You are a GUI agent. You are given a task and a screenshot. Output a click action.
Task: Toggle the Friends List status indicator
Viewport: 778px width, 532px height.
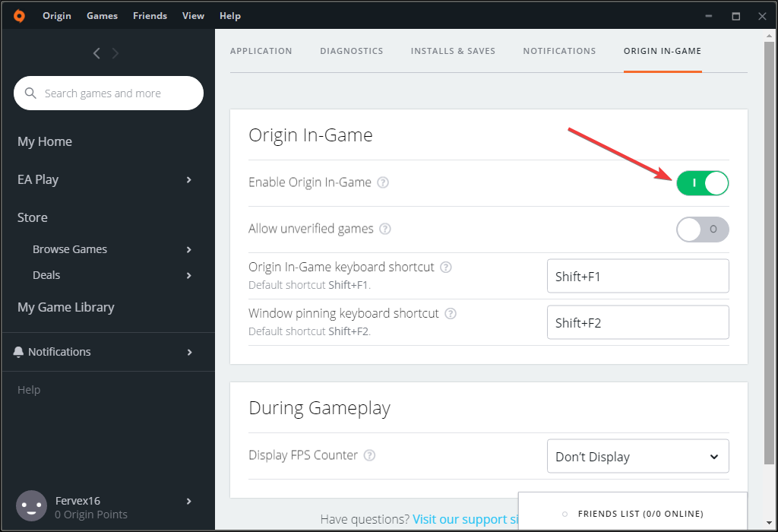click(565, 514)
